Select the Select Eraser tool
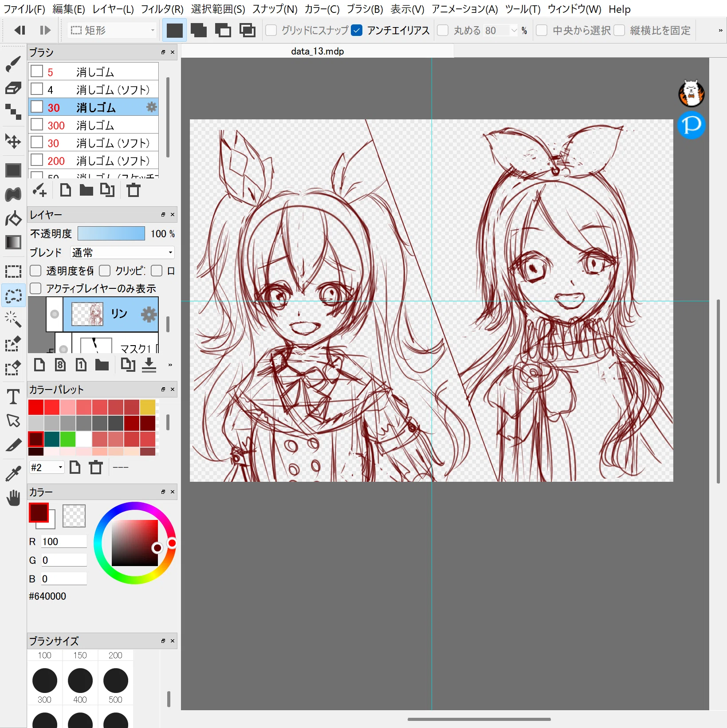Viewport: 727px width, 728px height. 13,367
